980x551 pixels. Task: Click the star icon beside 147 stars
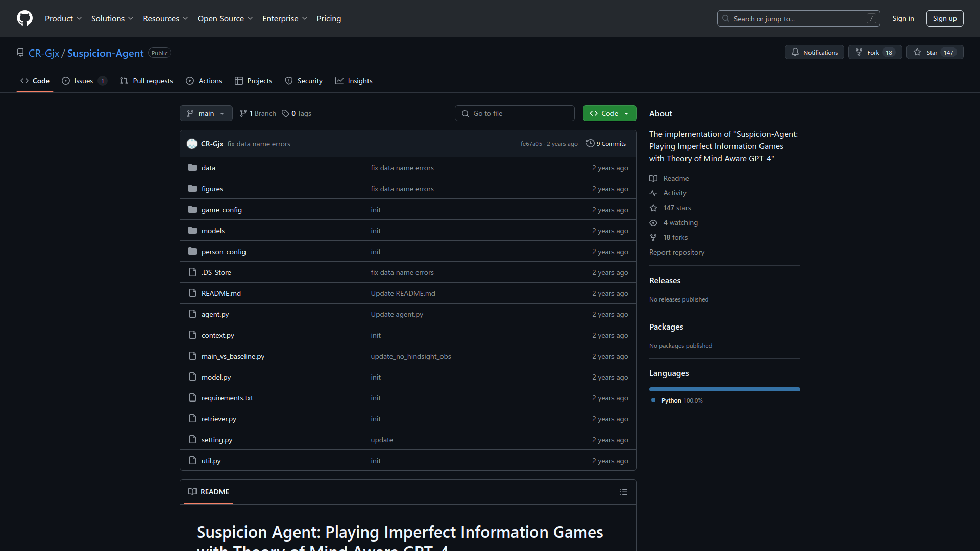click(653, 208)
